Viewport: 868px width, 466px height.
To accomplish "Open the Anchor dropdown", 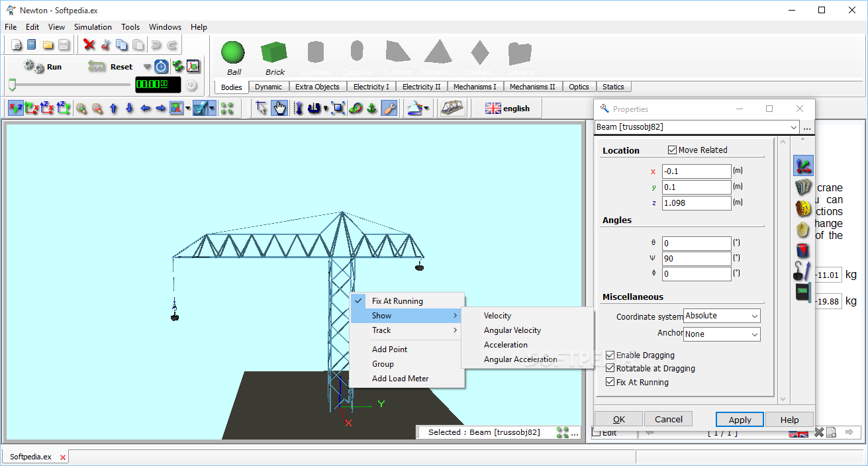I will pos(722,334).
